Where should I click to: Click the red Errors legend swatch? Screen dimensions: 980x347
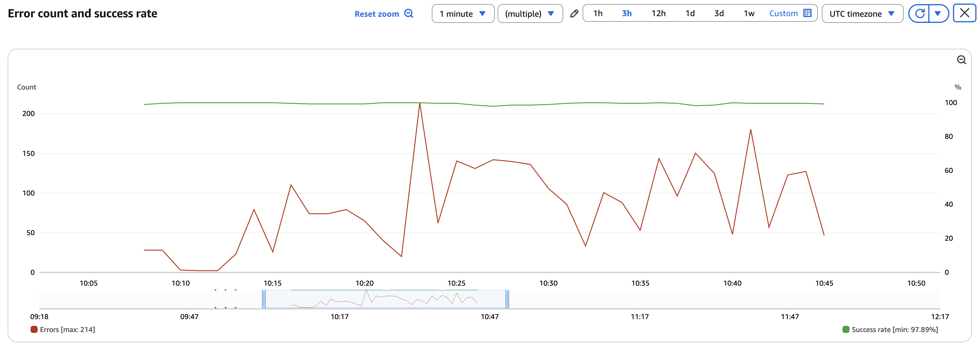pos(34,329)
